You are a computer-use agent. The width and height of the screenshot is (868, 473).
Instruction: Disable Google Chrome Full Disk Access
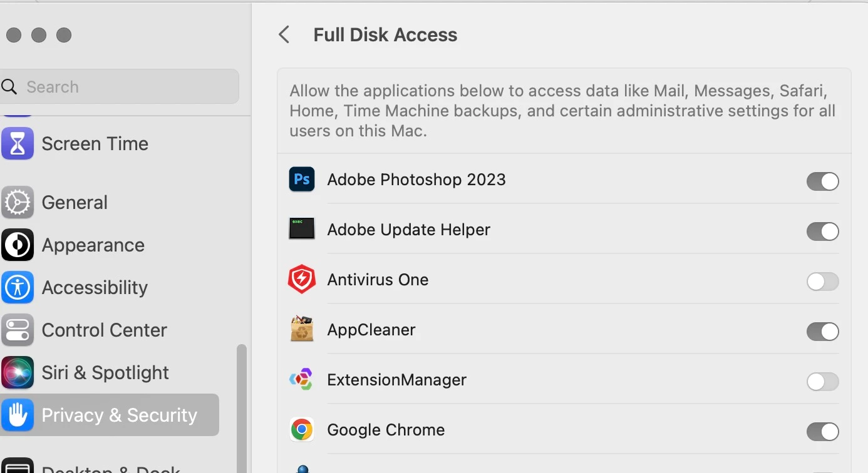[822, 432]
